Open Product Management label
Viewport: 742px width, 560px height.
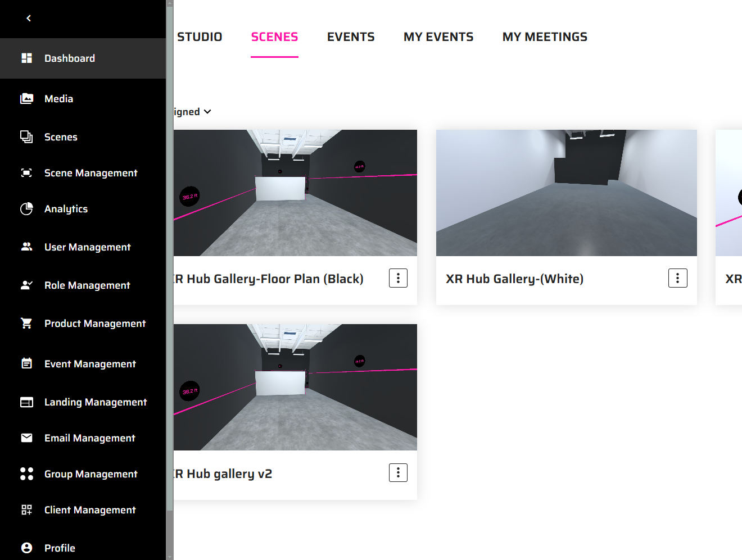click(x=95, y=324)
